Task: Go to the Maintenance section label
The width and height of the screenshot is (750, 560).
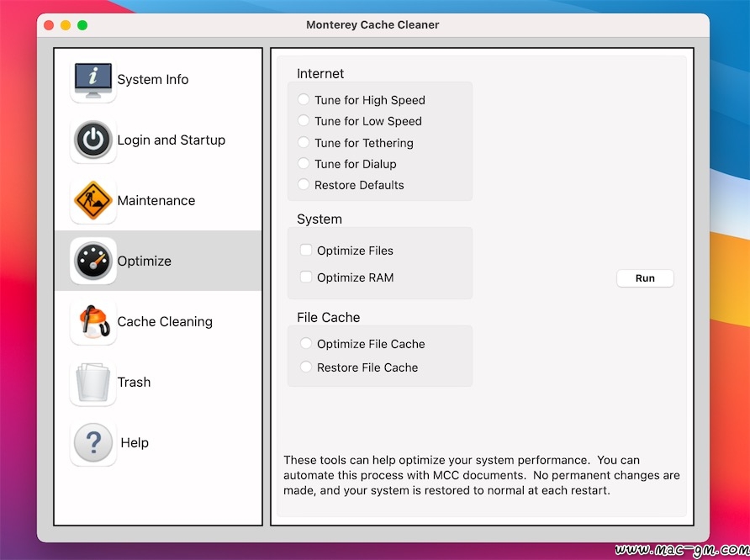Action: (156, 200)
